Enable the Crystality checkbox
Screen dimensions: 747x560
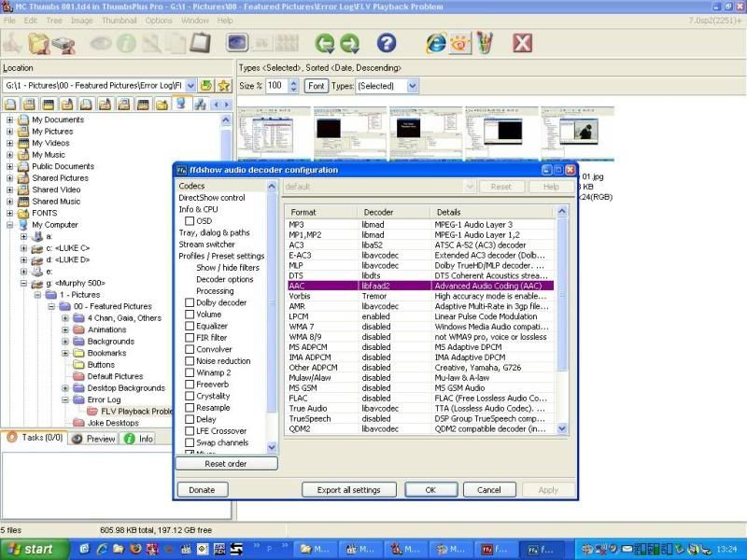[190, 396]
